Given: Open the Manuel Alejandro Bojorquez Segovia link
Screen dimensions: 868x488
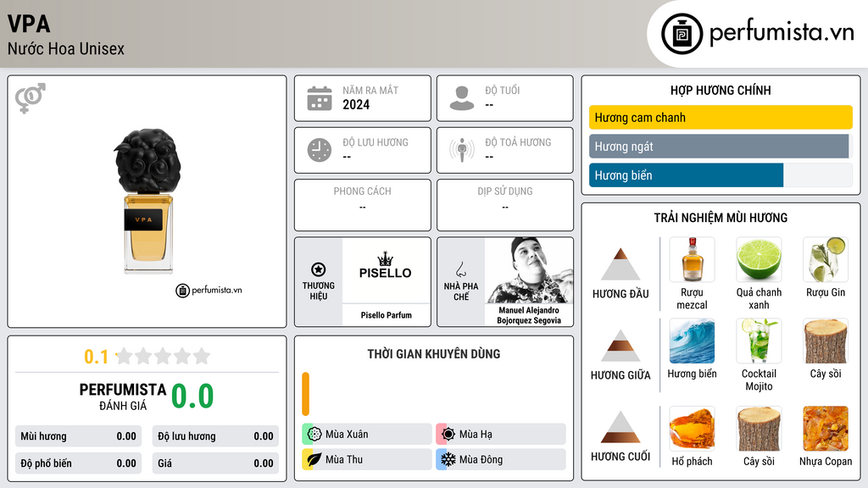Looking at the screenshot, I should tap(529, 315).
